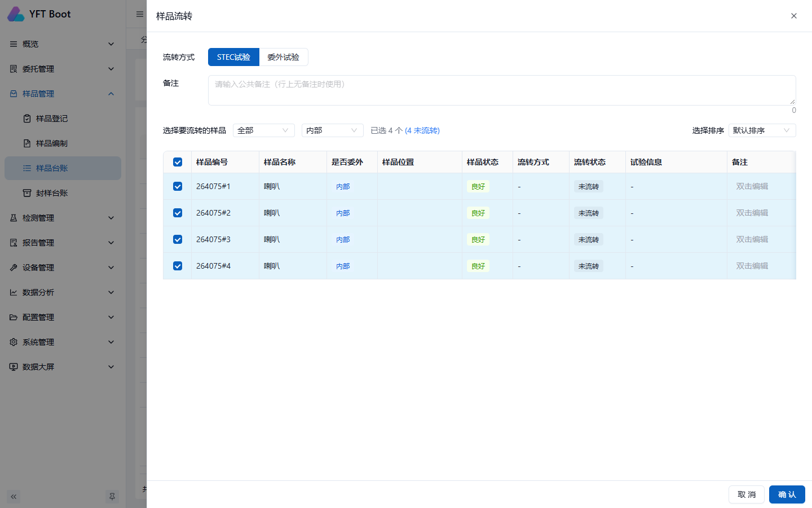Expand the 系统管理 menu chevron
This screenshot has height=508, width=812.
pyautogui.click(x=111, y=342)
